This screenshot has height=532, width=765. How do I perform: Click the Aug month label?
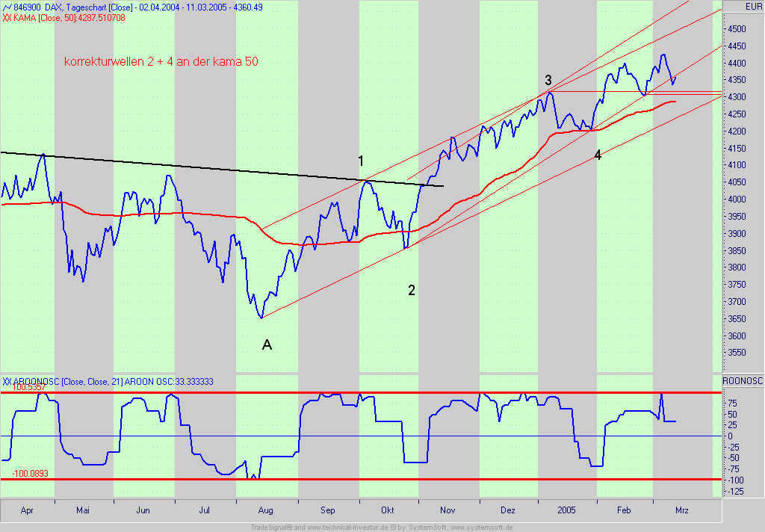265,510
